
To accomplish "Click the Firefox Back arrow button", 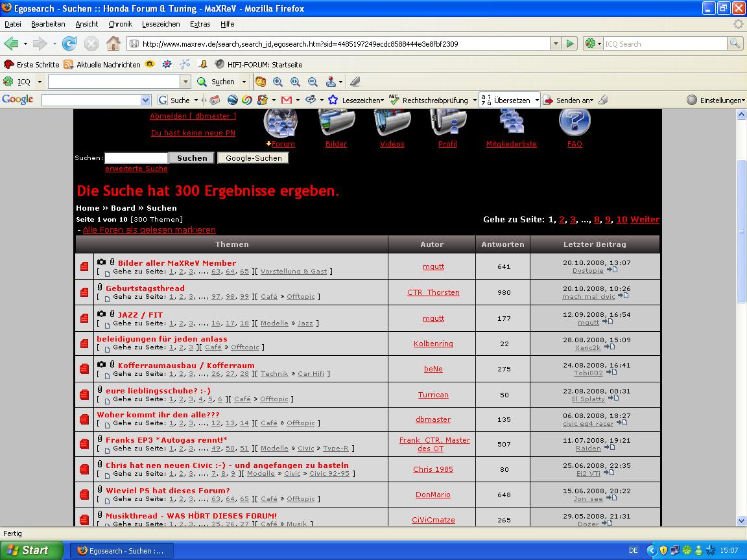I will [11, 44].
